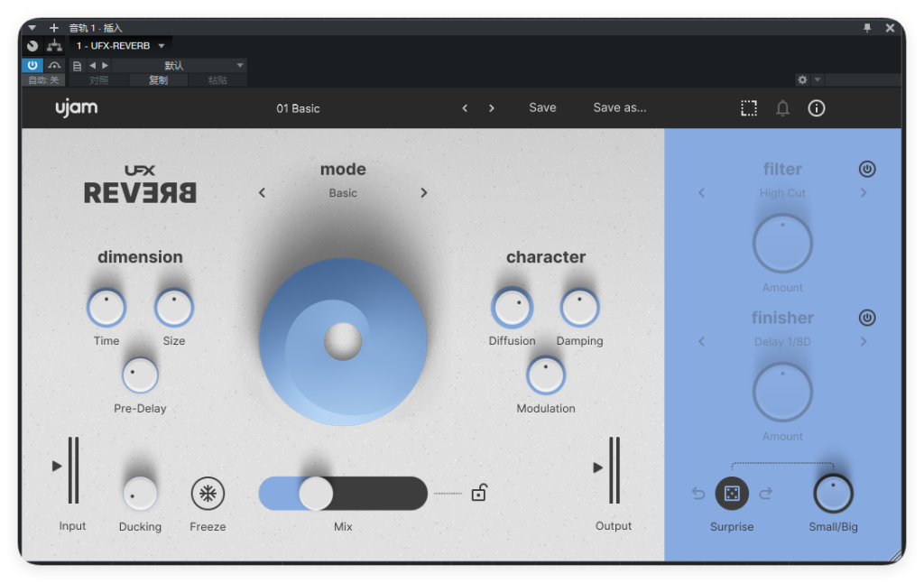924x583 pixels.
Task: Click the Surprise undo arrow
Action: click(x=698, y=494)
